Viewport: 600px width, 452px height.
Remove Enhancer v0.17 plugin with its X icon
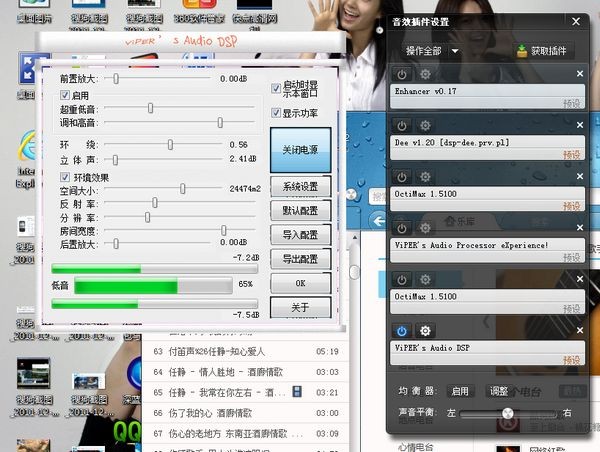point(580,74)
